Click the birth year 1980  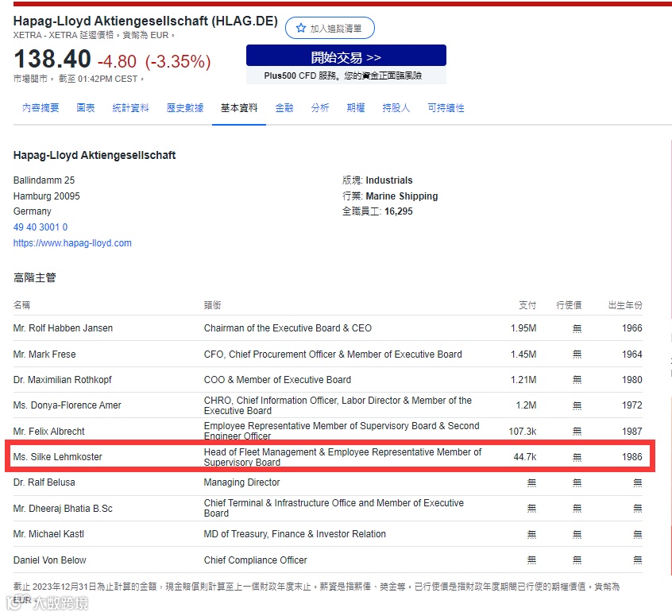(632, 380)
